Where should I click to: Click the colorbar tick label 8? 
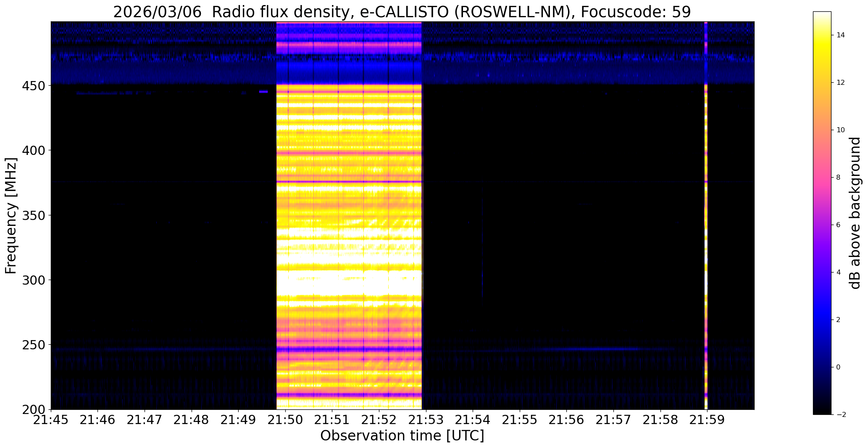coord(839,177)
